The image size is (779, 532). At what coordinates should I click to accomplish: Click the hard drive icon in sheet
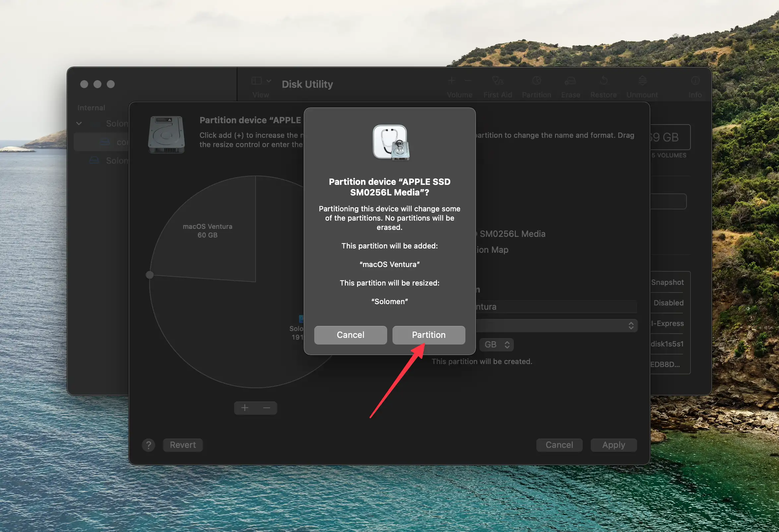pyautogui.click(x=166, y=135)
